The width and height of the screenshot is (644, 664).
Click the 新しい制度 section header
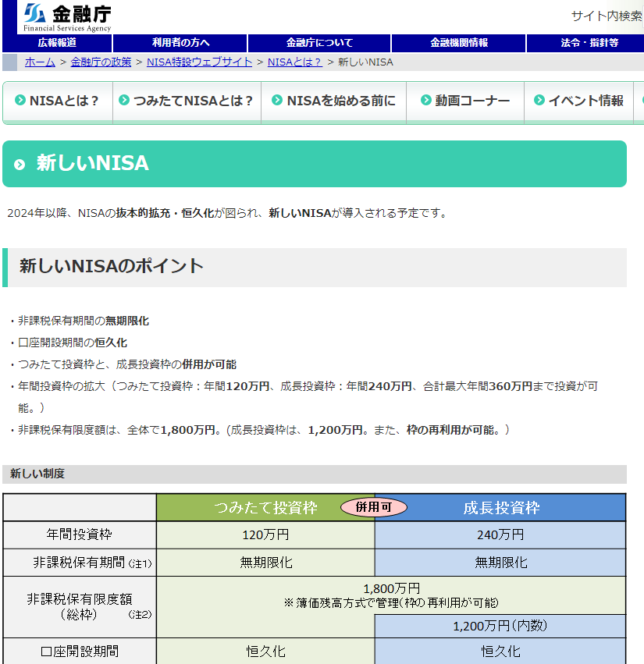click(315, 474)
